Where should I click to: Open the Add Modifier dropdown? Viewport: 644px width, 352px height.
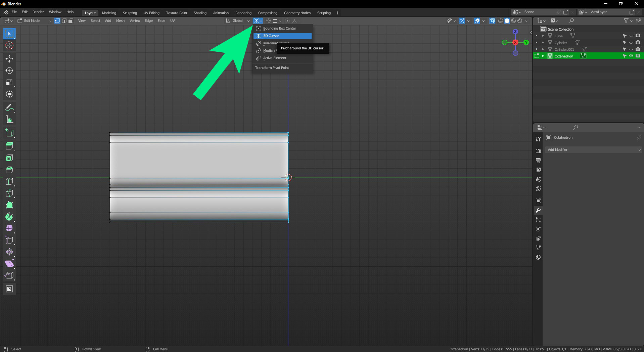click(594, 150)
